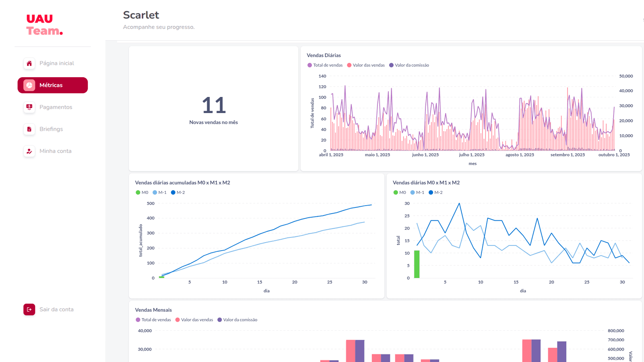The height and width of the screenshot is (362, 644).
Task: Toggle Valor da comissão in Vendas Diárias legend
Action: 409,65
